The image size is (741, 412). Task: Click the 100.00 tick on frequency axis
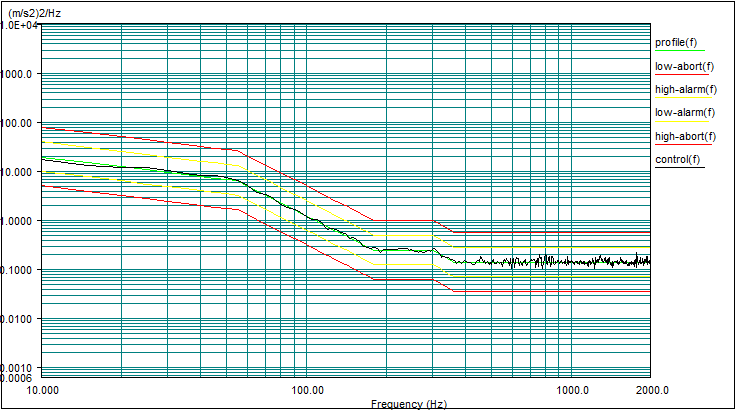[306, 390]
